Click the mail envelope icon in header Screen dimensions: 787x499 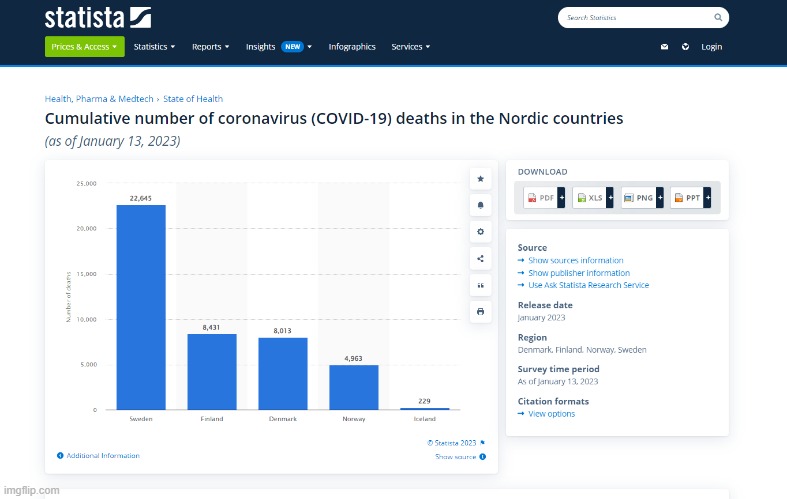click(x=664, y=47)
